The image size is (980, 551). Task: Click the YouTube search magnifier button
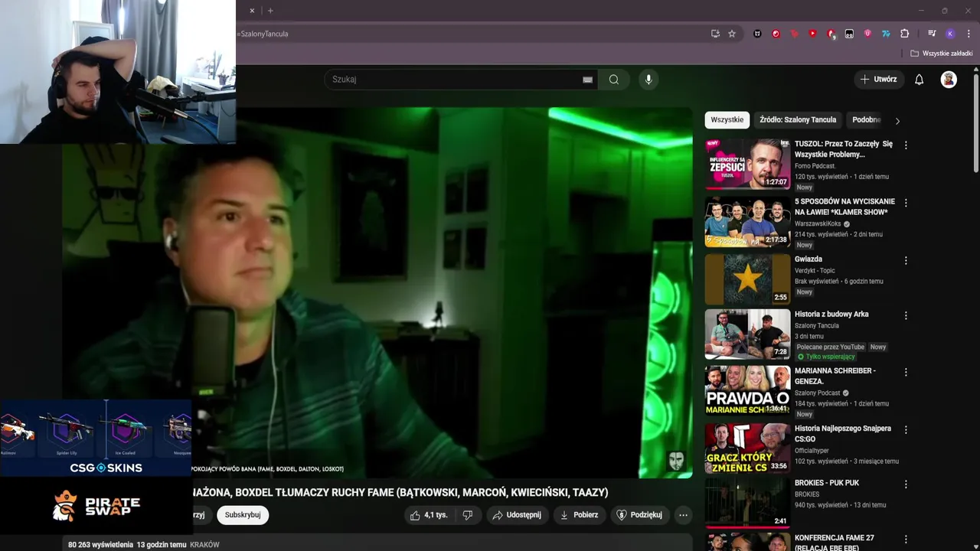pyautogui.click(x=613, y=80)
